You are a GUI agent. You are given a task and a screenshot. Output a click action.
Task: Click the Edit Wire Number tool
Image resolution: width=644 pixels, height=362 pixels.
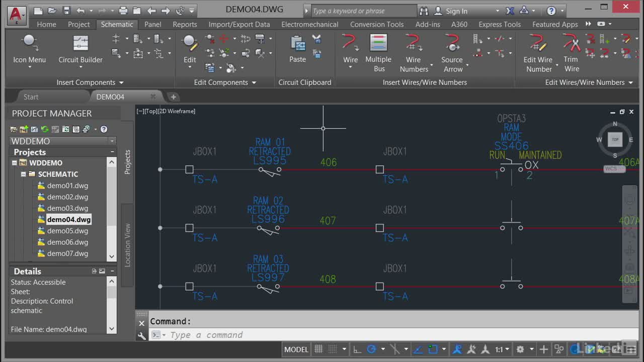pos(538,53)
